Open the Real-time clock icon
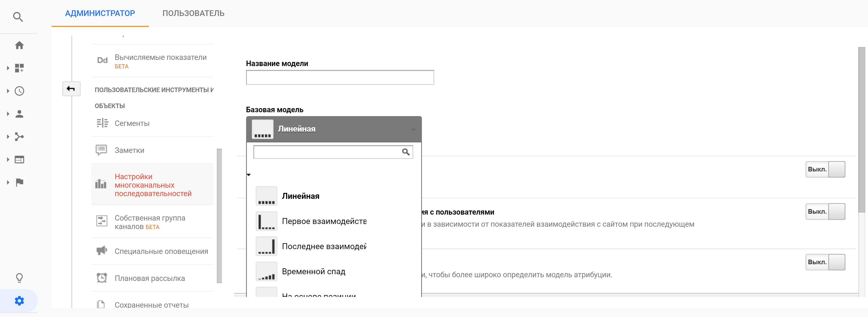 pyautogui.click(x=19, y=91)
